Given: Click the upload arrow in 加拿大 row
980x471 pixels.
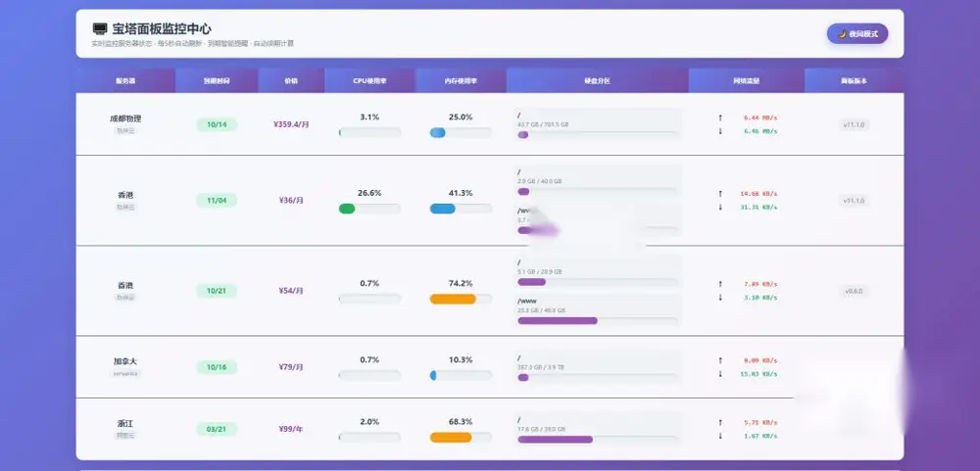Looking at the screenshot, I should tap(720, 360).
